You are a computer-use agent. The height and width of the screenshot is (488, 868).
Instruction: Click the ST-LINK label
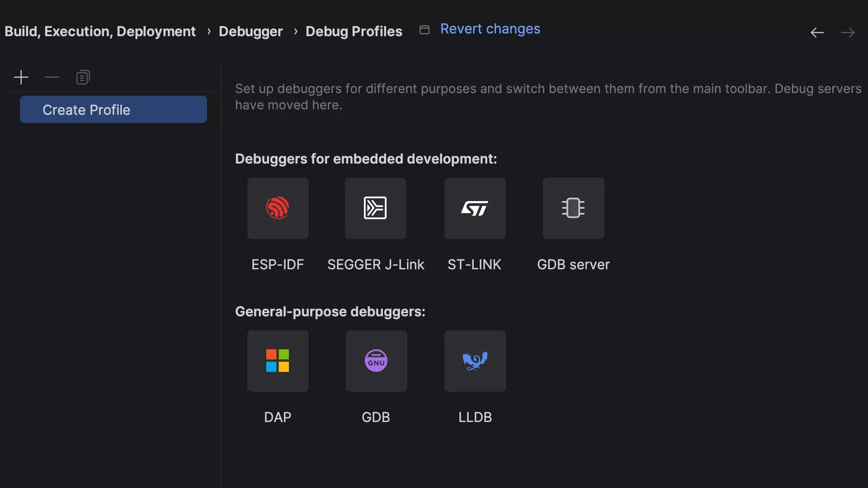(474, 264)
